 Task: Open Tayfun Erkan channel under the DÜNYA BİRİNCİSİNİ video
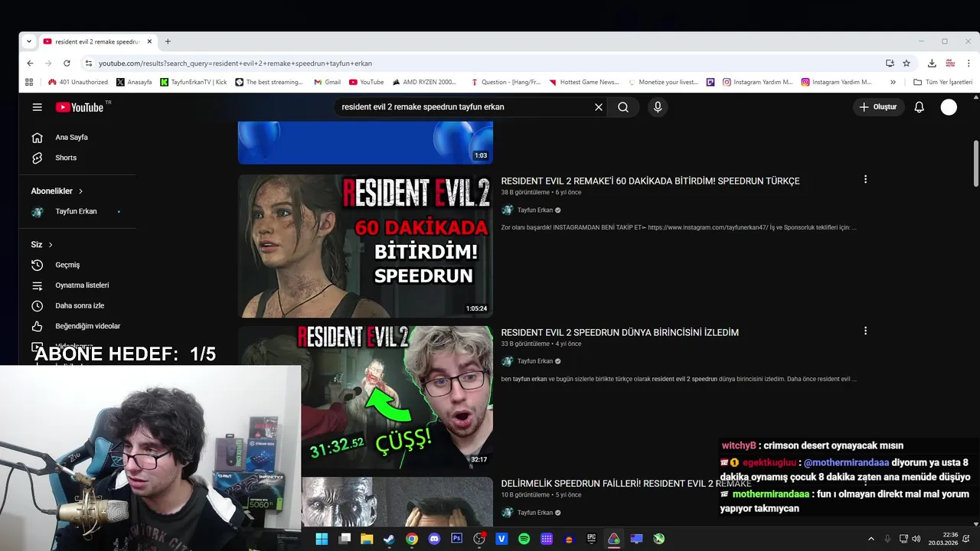tap(535, 361)
